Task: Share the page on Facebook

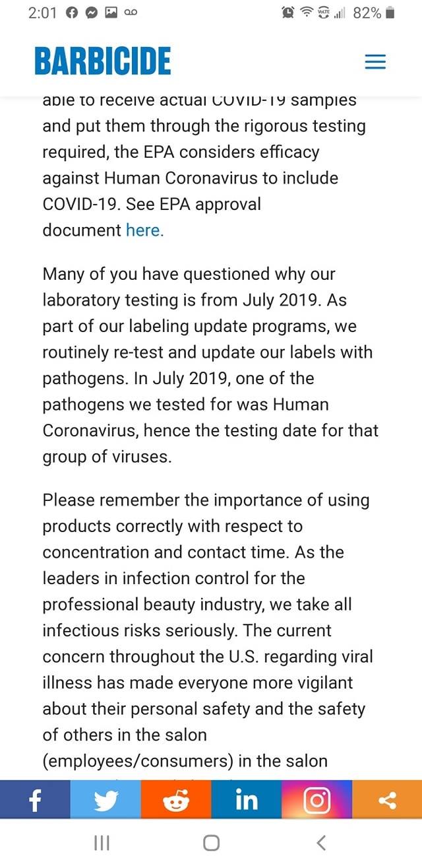Action: tap(35, 800)
